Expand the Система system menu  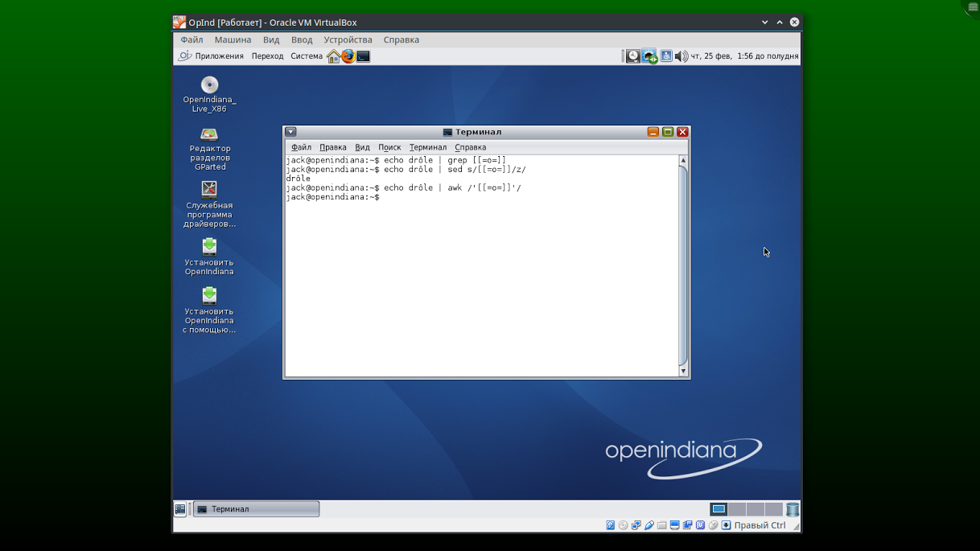tap(307, 56)
